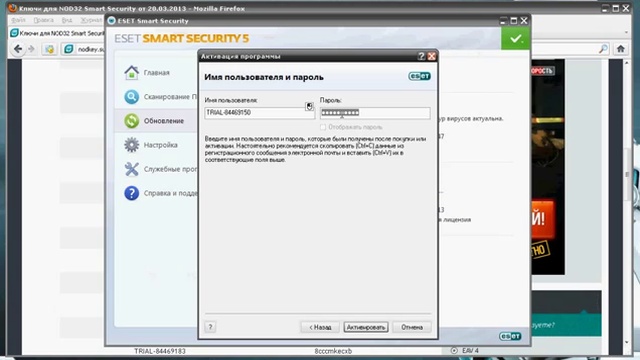
Task: Click the Отмена cancel button
Action: pyautogui.click(x=412, y=327)
